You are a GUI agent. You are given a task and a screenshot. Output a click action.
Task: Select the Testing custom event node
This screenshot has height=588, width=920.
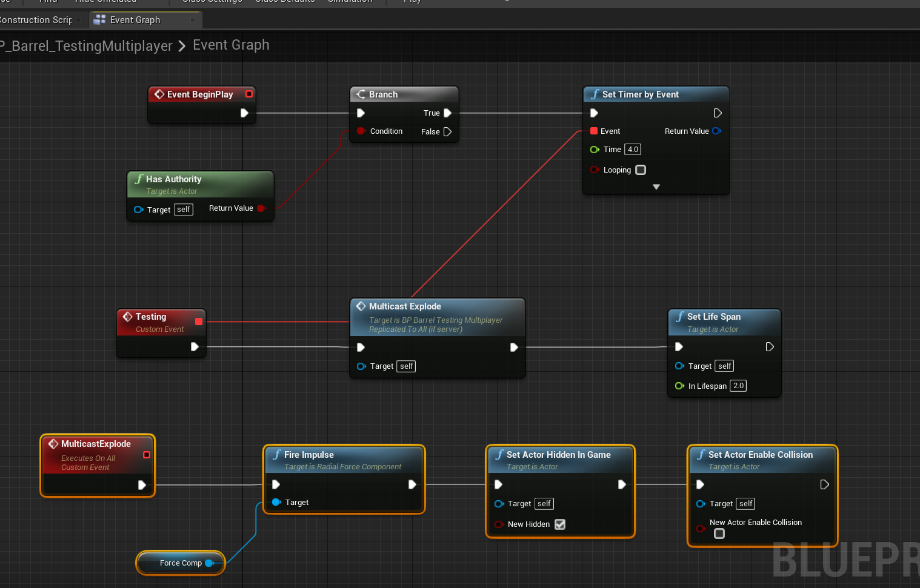(151, 317)
